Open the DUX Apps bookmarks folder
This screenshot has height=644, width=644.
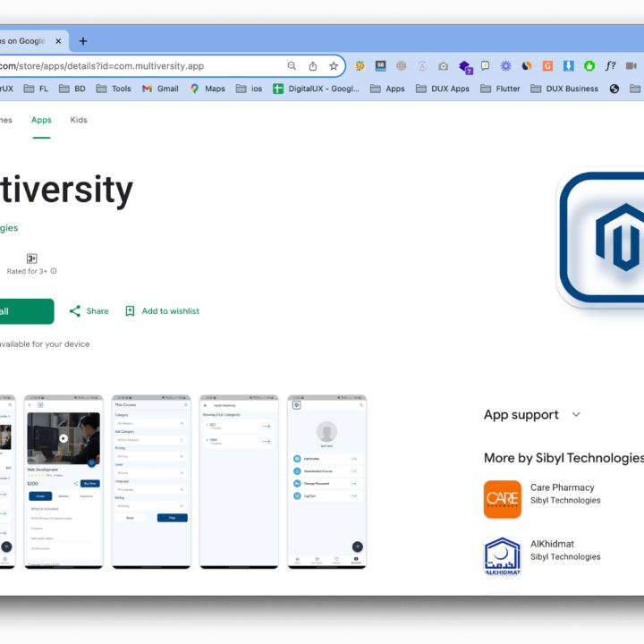tap(443, 89)
